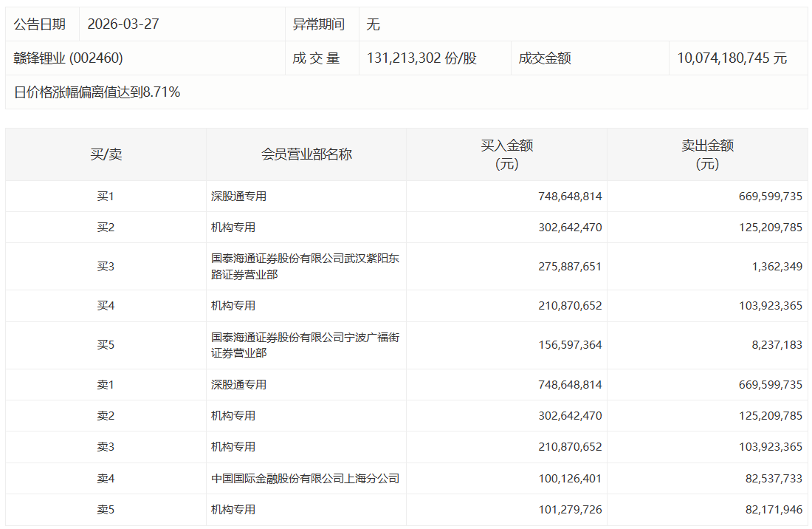Select the 卖3 buy amount 210,870,652
Screen dimensions: 812x529
[x=571, y=446]
